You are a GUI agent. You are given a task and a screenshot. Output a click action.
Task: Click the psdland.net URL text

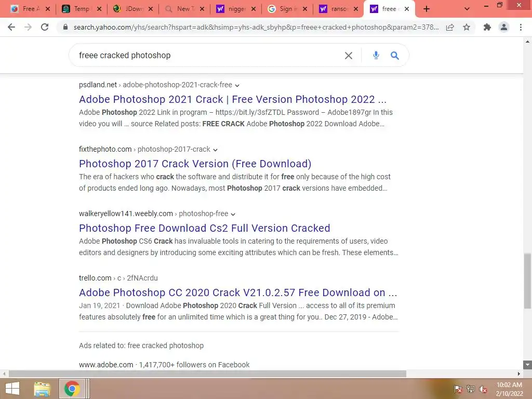point(98,85)
